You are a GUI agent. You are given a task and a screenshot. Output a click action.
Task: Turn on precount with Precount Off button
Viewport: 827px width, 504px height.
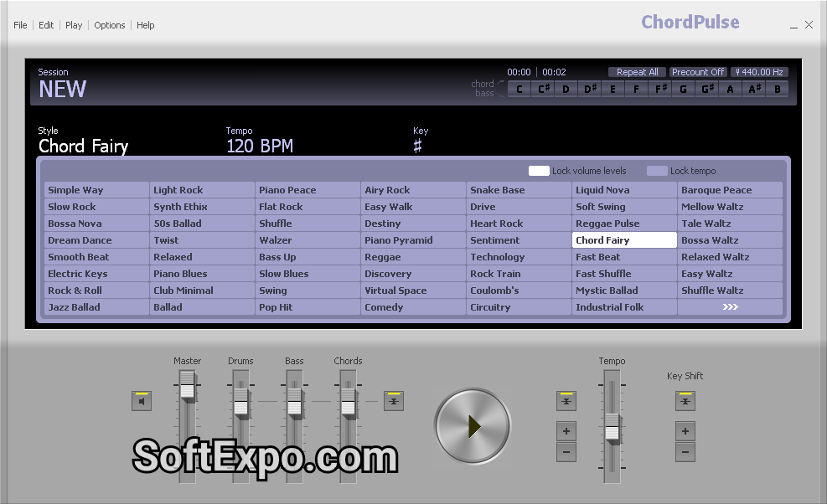[x=698, y=72]
